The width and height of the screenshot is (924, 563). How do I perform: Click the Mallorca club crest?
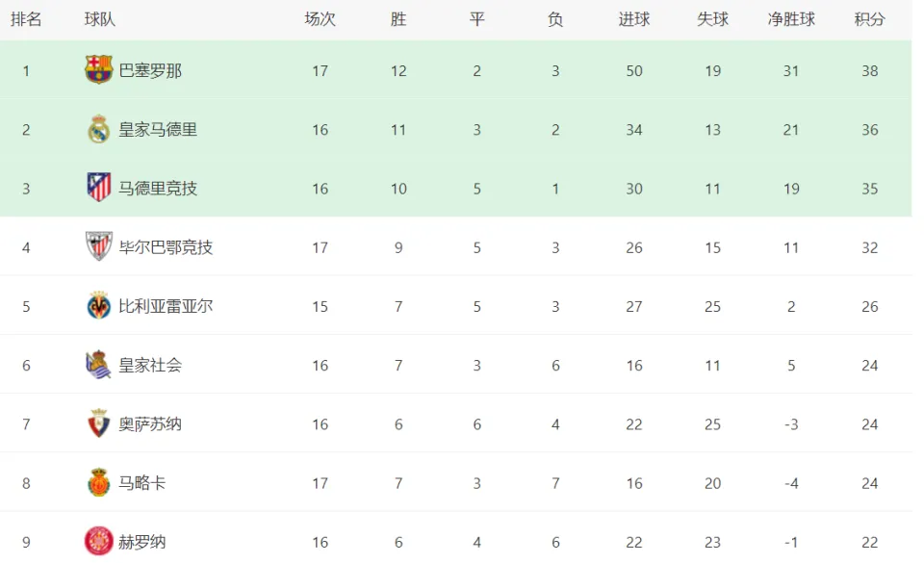coord(98,482)
